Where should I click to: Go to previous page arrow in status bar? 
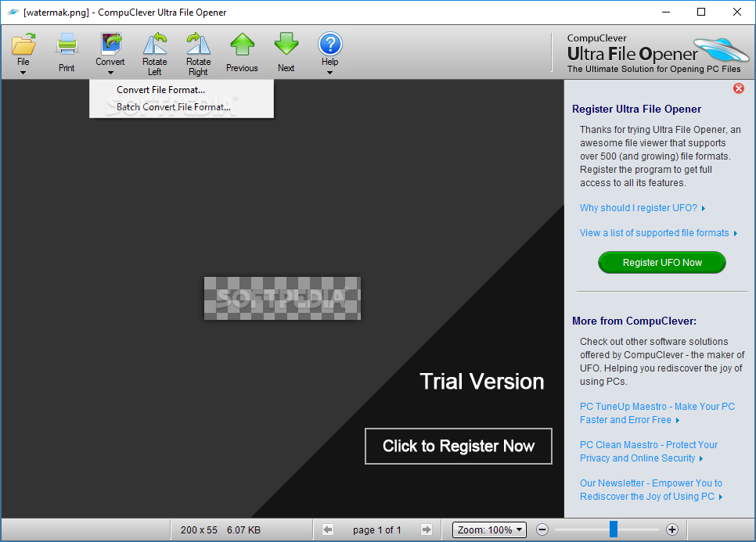tap(328, 530)
